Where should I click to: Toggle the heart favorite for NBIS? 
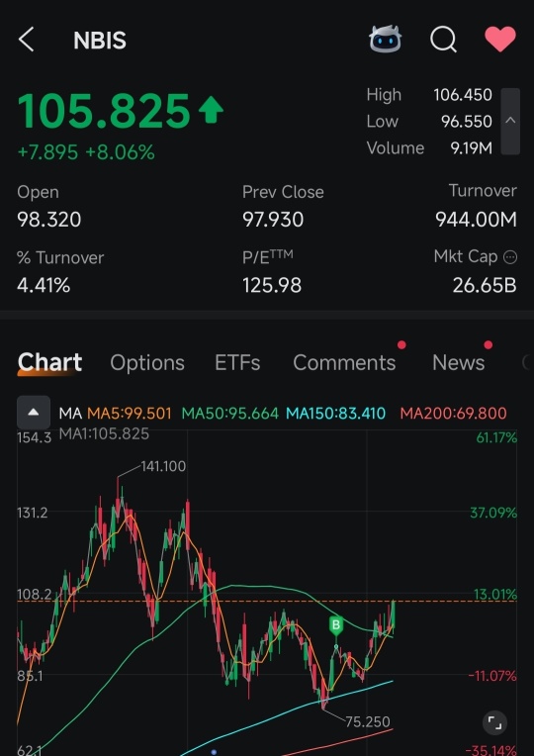(500, 39)
